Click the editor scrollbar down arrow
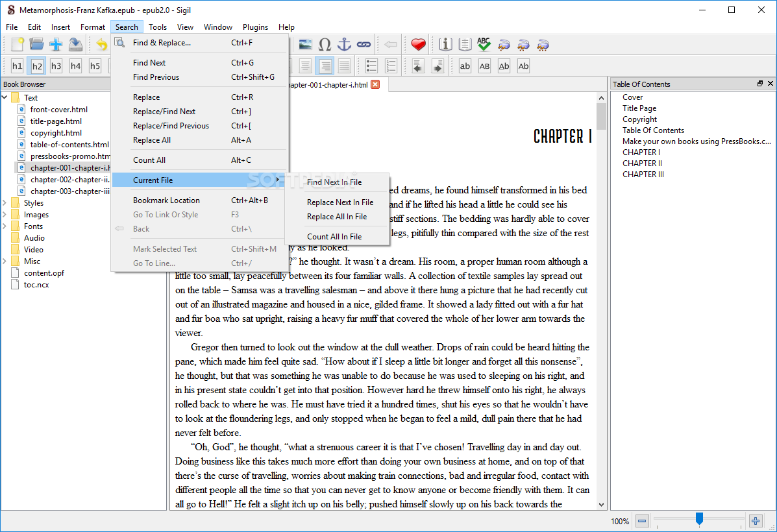Image resolution: width=777 pixels, height=532 pixels. pyautogui.click(x=601, y=505)
